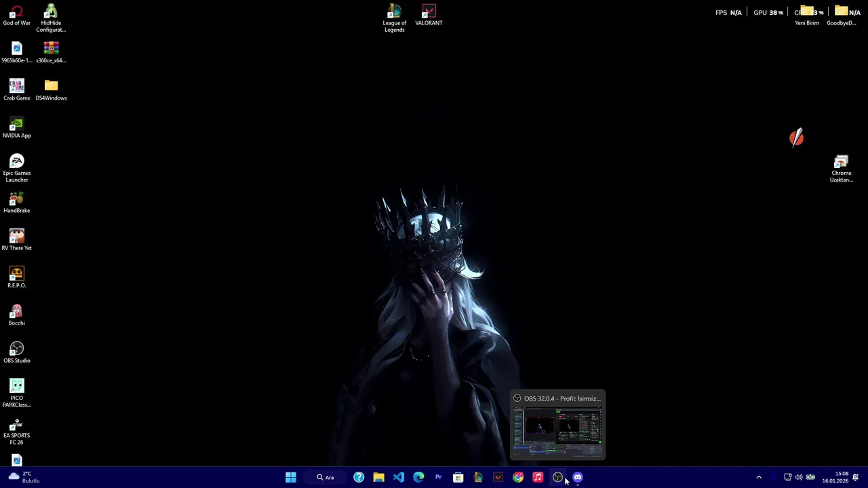Image resolution: width=868 pixels, height=488 pixels.
Task: Select the Bocchi desktop icon
Action: pos(16,315)
